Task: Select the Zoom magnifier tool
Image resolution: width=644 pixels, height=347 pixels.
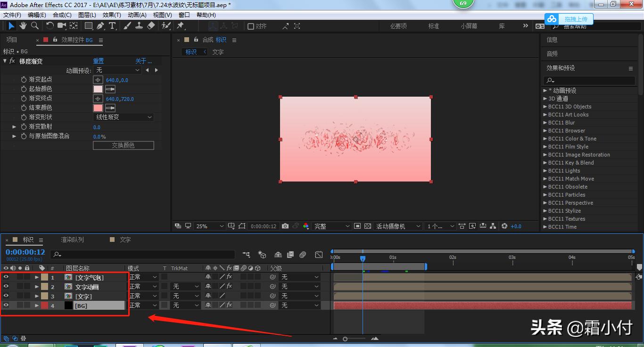Action: tap(34, 26)
